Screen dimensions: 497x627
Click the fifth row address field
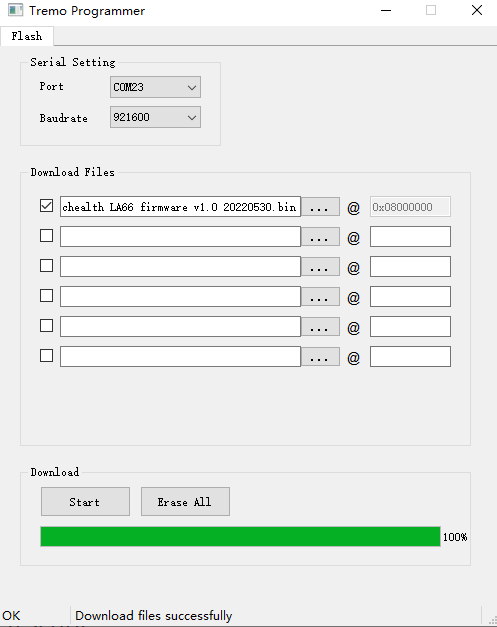pos(410,326)
